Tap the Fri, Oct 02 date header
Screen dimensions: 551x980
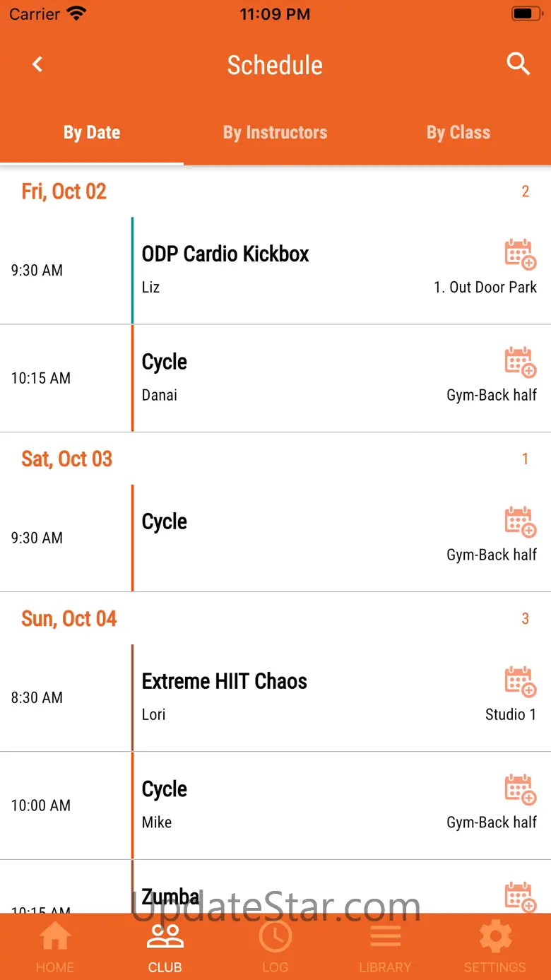64,191
